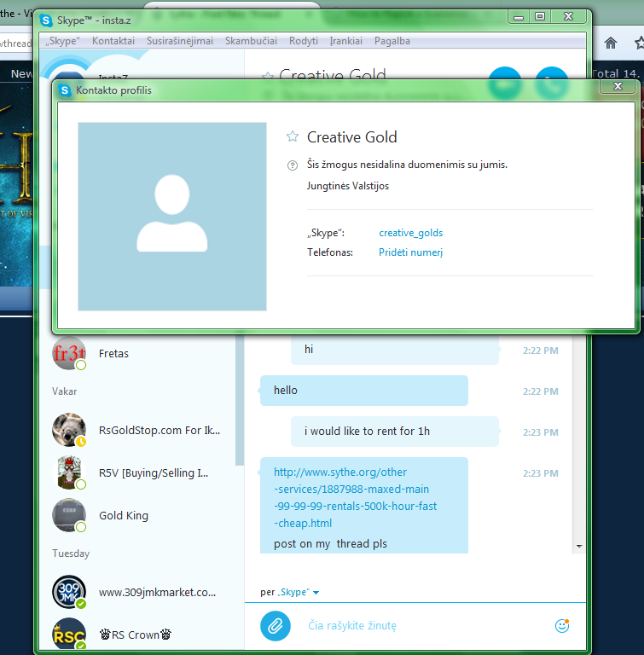Click the Vakar date group header
Image resolution: width=644 pixels, height=655 pixels.
click(64, 391)
